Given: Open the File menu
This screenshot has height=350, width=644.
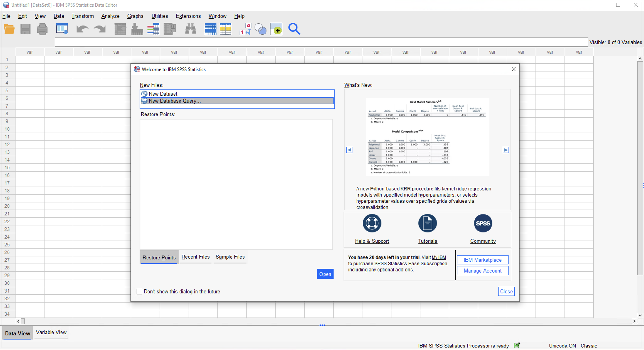Looking at the screenshot, I should coord(6,16).
